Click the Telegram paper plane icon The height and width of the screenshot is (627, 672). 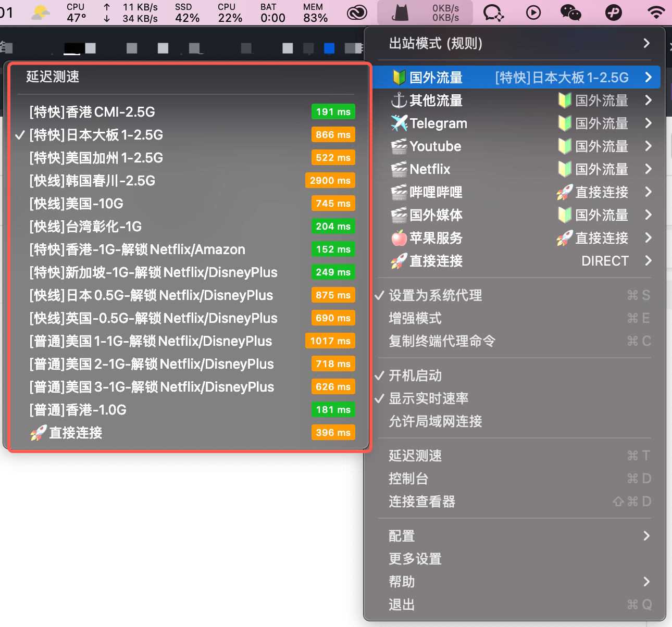(x=399, y=123)
